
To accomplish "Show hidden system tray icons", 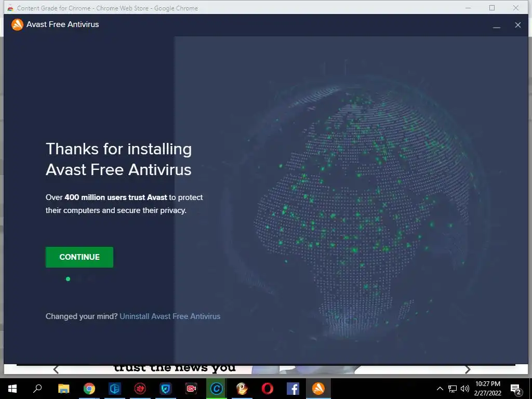I will point(440,389).
